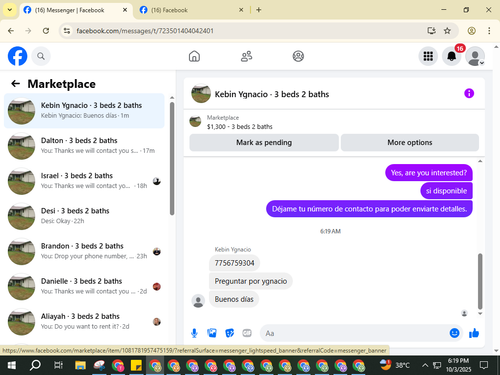This screenshot has height=375, width=500.
Task: Open the Chrome profile icon
Action: click(471, 31)
